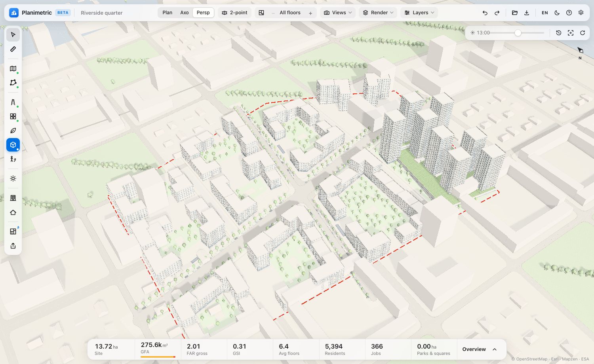Viewport: 594px width, 364px height.
Task: Go up one floor with plus
Action: coord(310,13)
